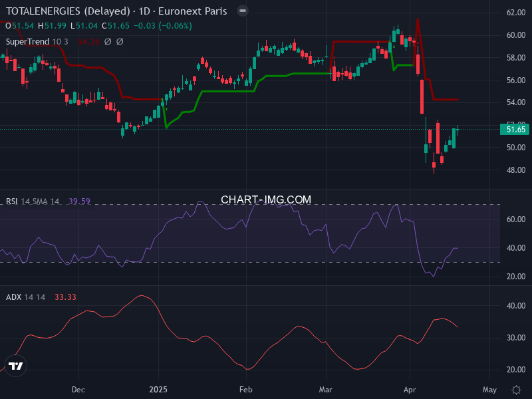Click the 58.00 price scale label

516,58
